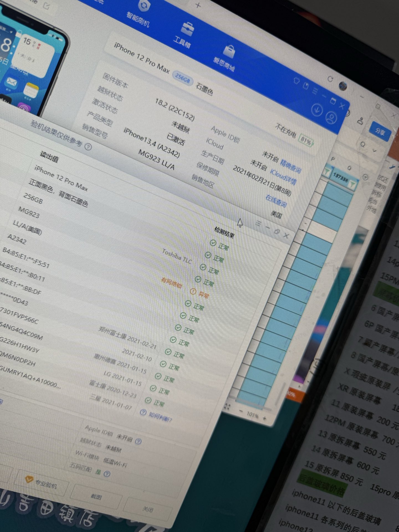Open the filter dropdown under column P
Screen dimensions: 399x532
(x=327, y=172)
